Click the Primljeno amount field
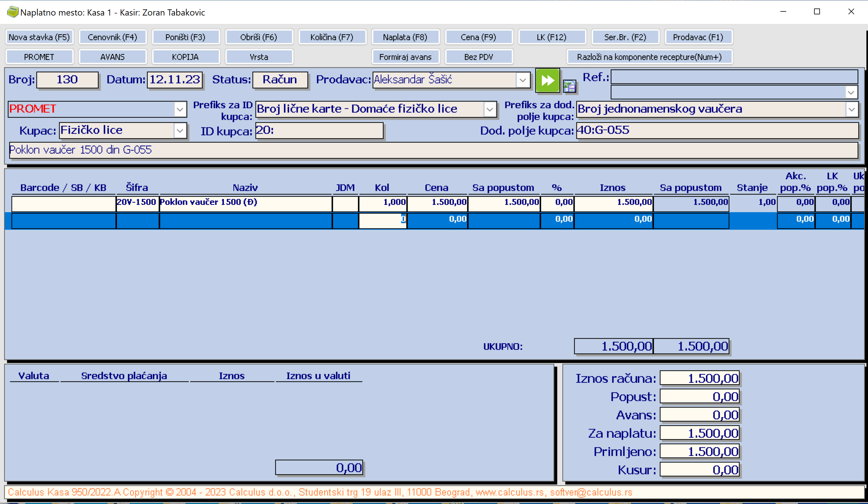The height and width of the screenshot is (504, 868). tap(699, 451)
